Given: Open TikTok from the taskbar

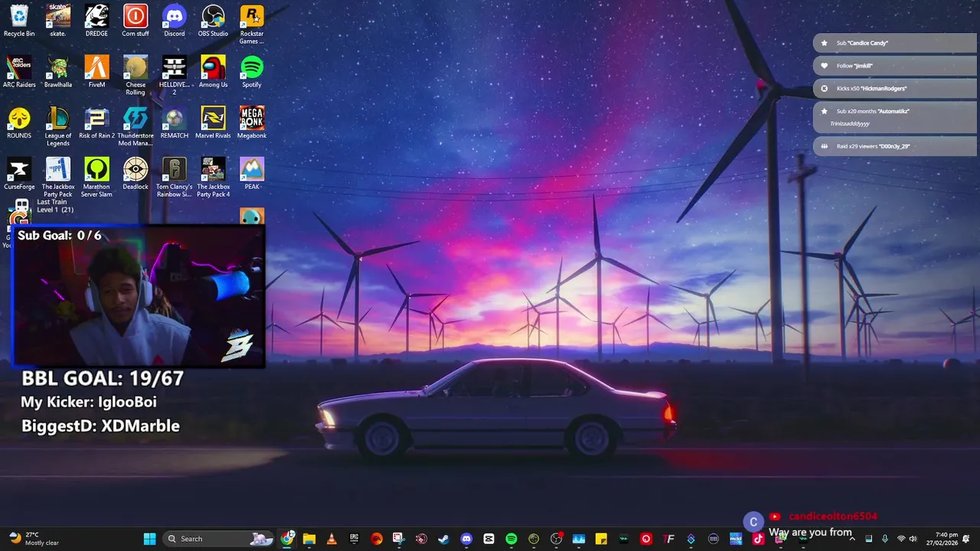Looking at the screenshot, I should (758, 539).
